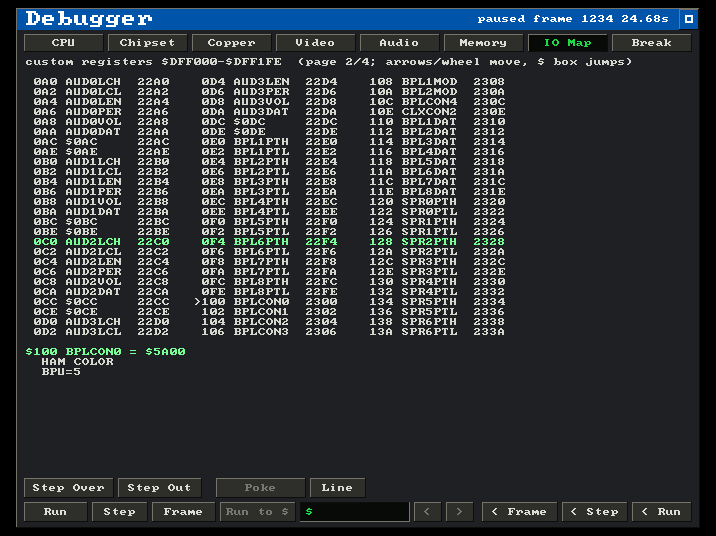Select register row 0DA AUD3DAT
Screen dimensions: 716x536
[x=269, y=112]
